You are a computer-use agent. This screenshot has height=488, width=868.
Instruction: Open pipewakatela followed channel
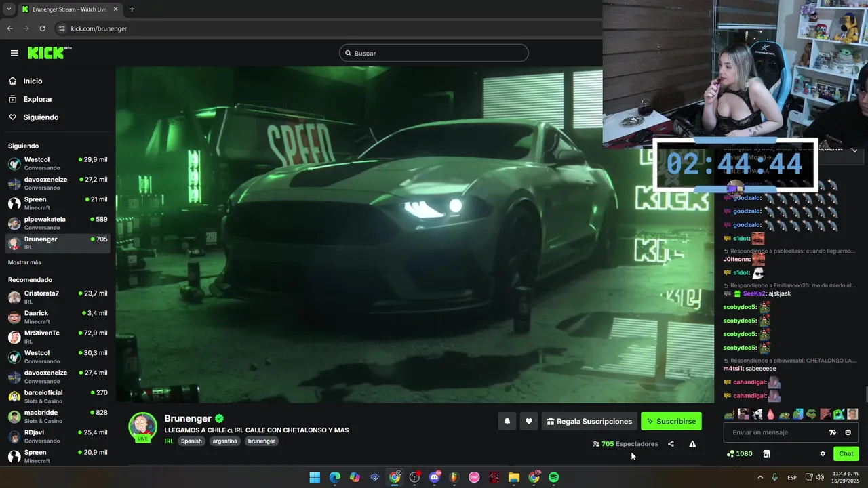[58, 223]
